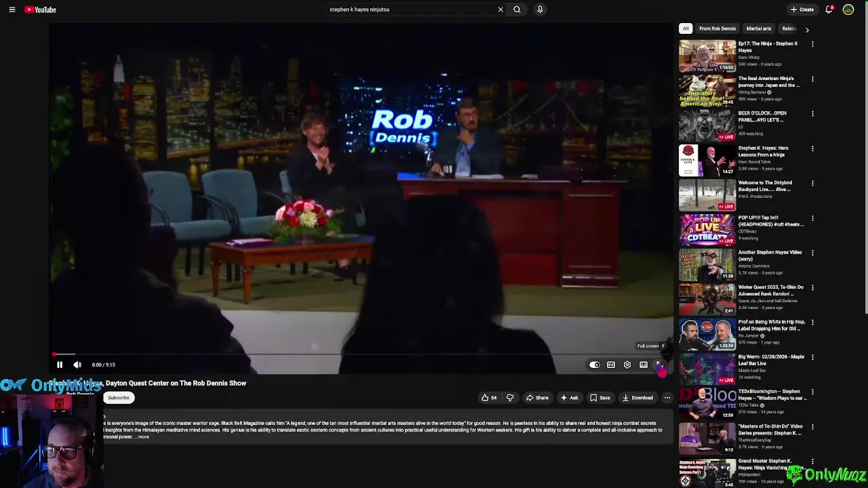
Task: Open options for Real American Ninja's video
Action: tap(812, 79)
